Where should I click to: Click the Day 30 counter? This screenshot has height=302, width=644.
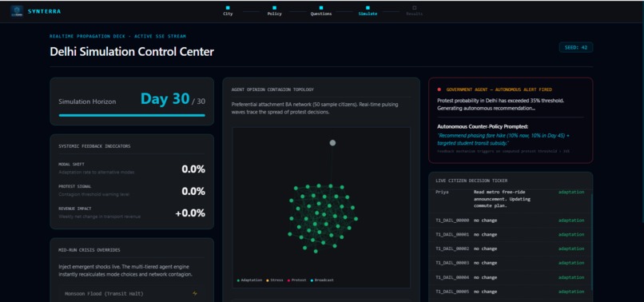[165, 99]
